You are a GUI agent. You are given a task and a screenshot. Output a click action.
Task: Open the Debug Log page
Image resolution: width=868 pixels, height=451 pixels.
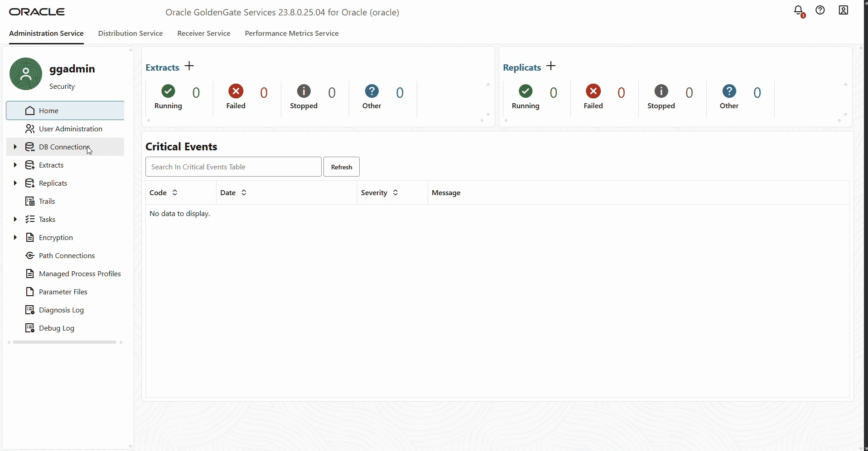65,328
